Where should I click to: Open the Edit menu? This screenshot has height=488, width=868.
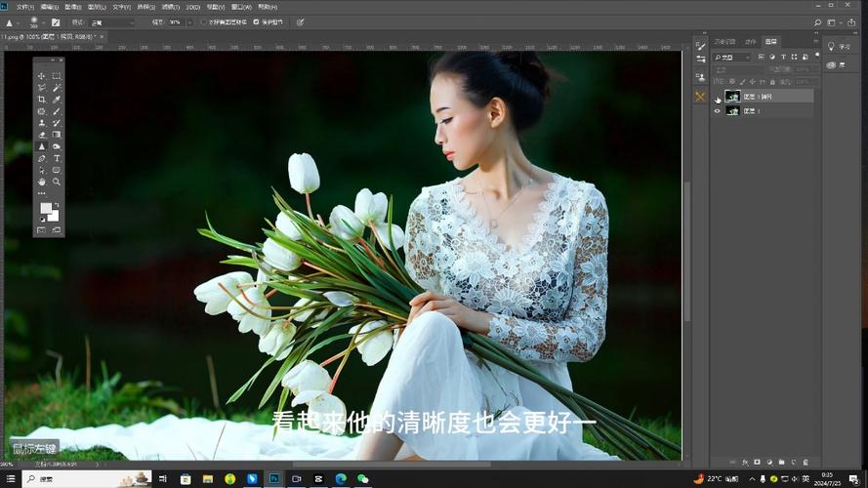(49, 7)
